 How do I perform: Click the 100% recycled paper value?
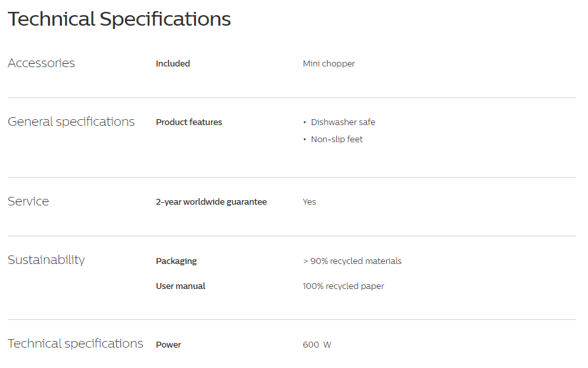point(343,286)
